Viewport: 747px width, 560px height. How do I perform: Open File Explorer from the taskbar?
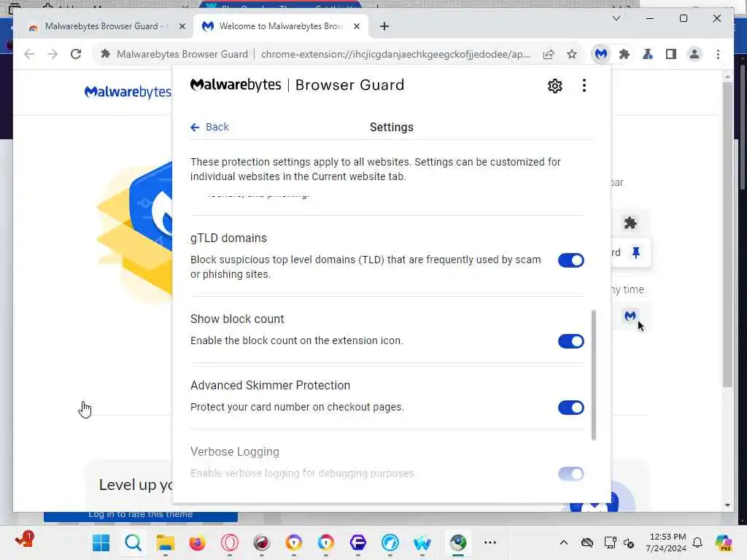click(166, 542)
